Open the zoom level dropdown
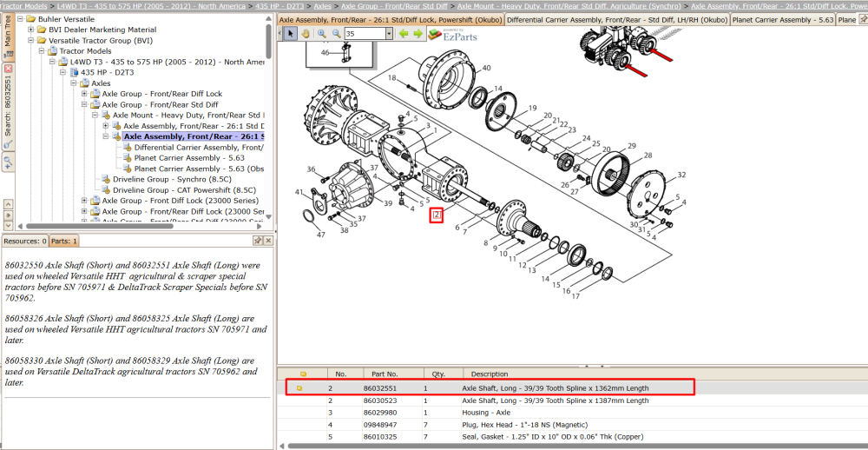 coord(389,34)
